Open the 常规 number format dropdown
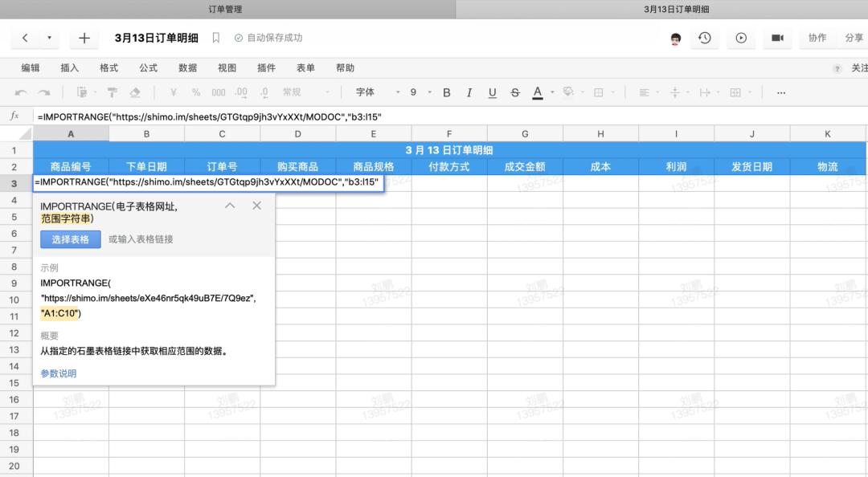This screenshot has height=477, width=868. [297, 92]
